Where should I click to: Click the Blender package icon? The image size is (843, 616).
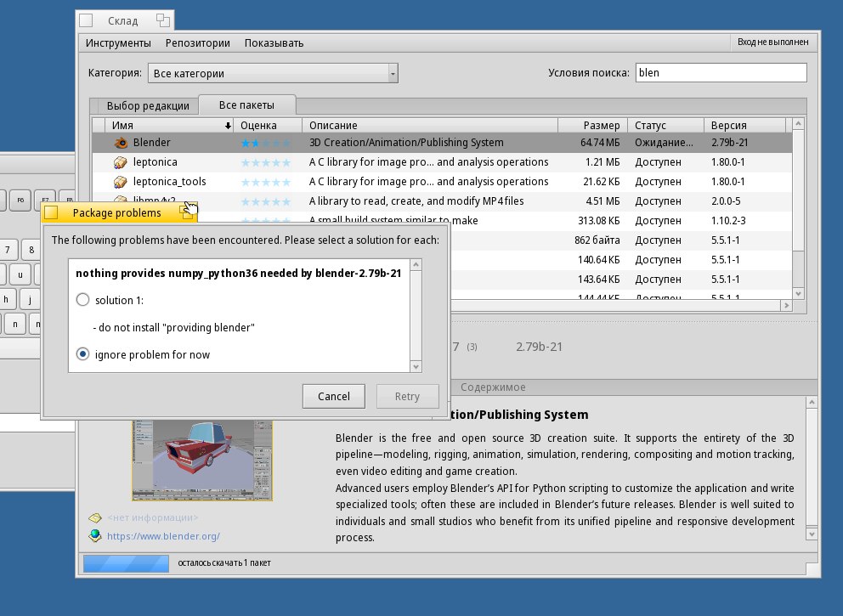[121, 143]
